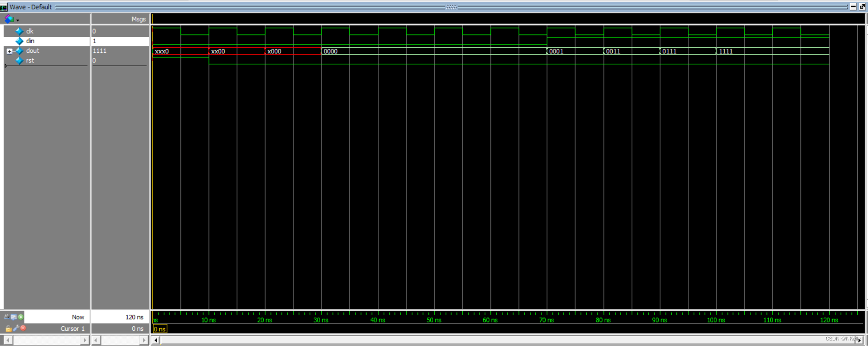Click the '0011' dout waveform value
This screenshot has height=346, width=868.
[x=613, y=51]
